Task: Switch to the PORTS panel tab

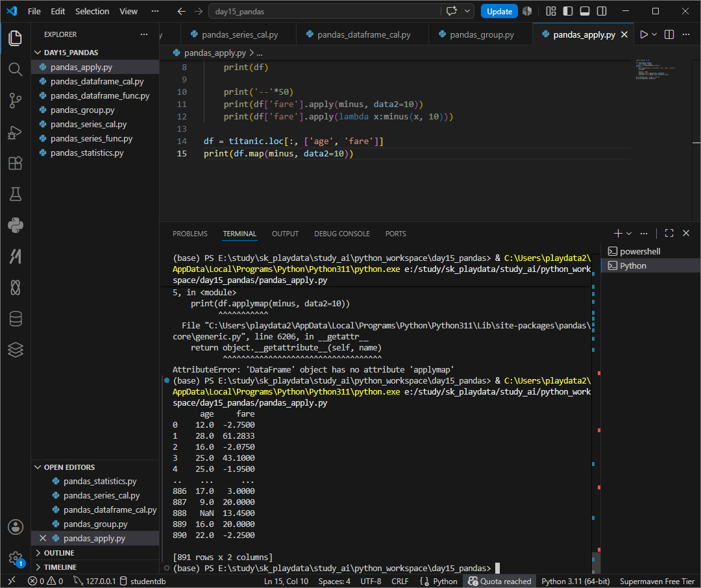Action: pos(396,234)
